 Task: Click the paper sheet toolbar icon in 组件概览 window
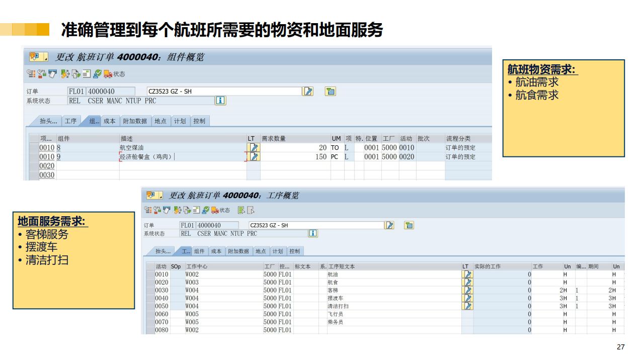tap(52, 74)
